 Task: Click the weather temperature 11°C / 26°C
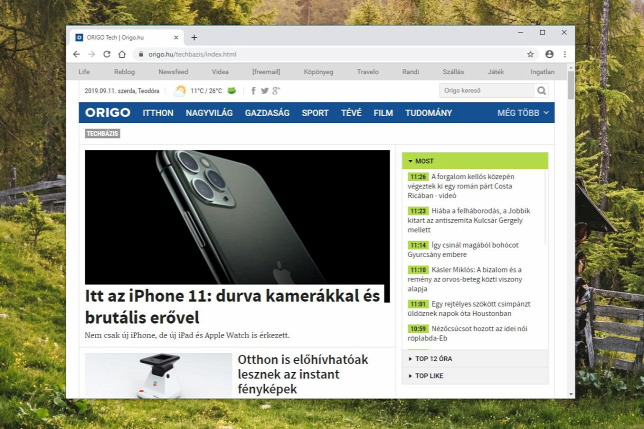[206, 91]
